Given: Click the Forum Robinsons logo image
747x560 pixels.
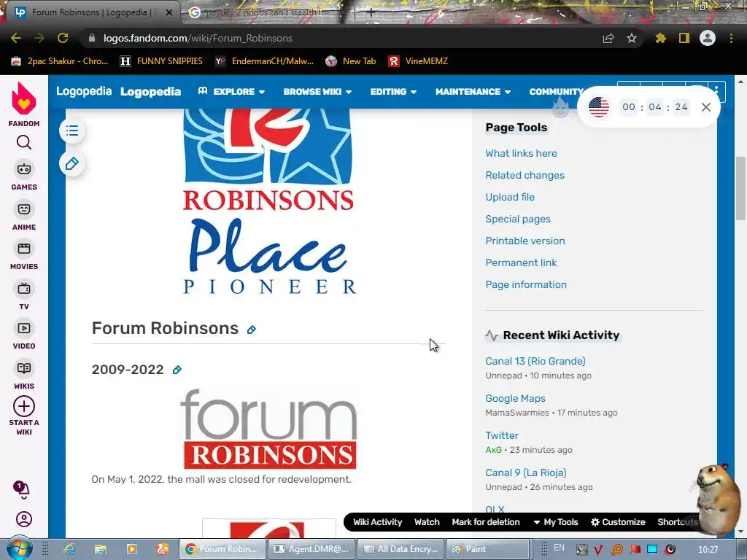Looking at the screenshot, I should [x=268, y=429].
